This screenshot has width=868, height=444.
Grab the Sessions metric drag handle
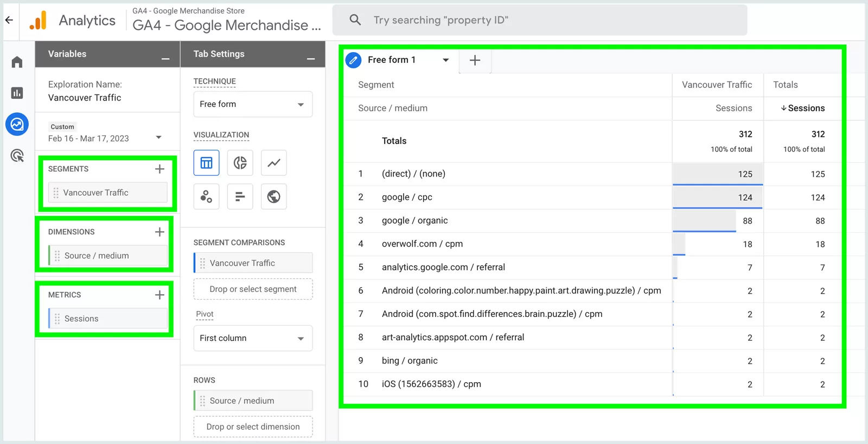(x=58, y=319)
